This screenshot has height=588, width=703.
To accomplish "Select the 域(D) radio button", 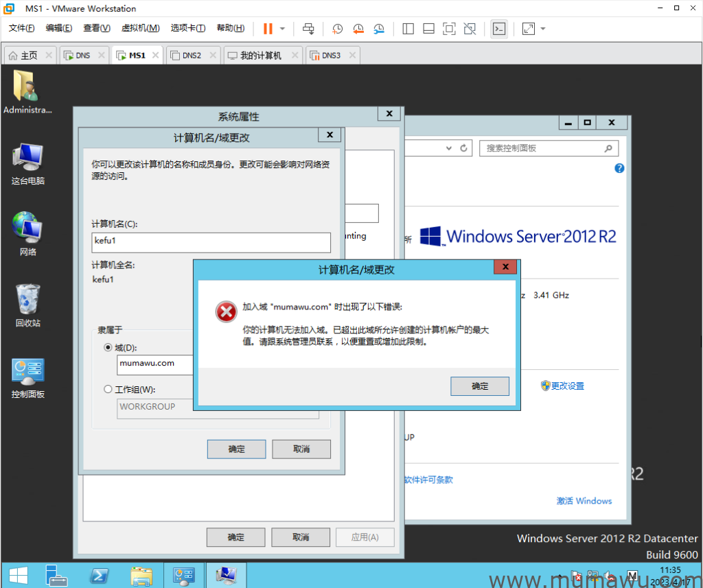I will pyautogui.click(x=108, y=347).
